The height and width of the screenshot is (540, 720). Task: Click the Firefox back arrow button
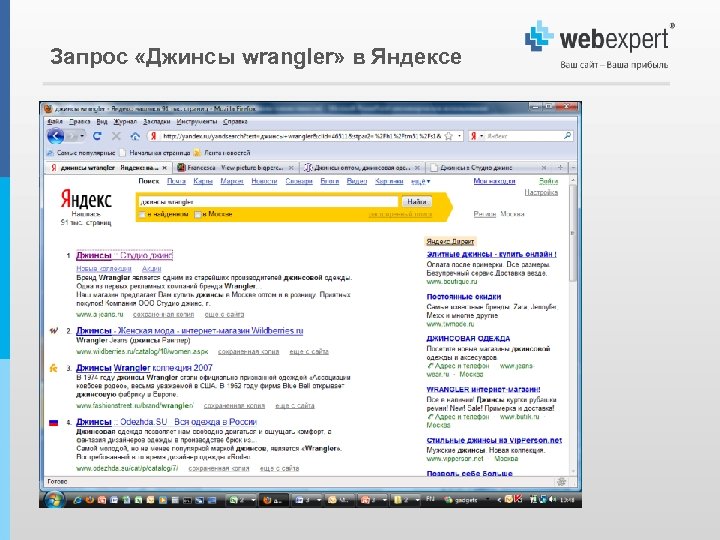coord(56,136)
